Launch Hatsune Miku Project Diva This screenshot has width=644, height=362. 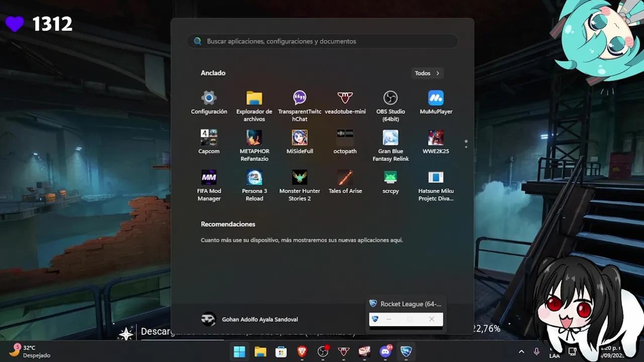tap(436, 186)
